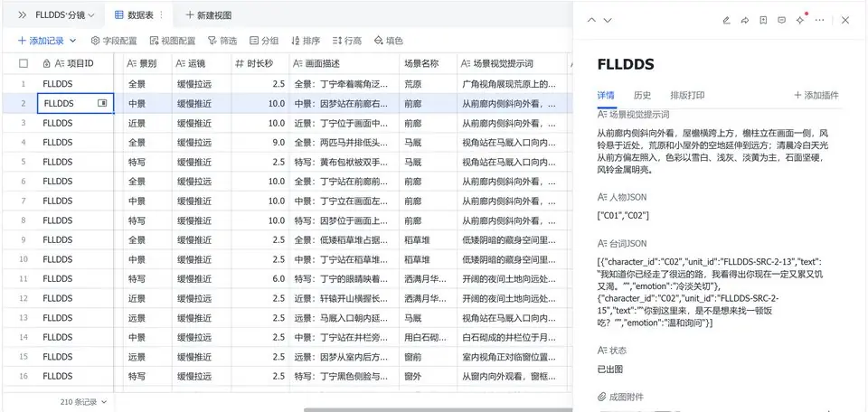Screen dimensions: 868x412
Task: Expand the 添加记录 dropdown arrow
Action: point(73,41)
